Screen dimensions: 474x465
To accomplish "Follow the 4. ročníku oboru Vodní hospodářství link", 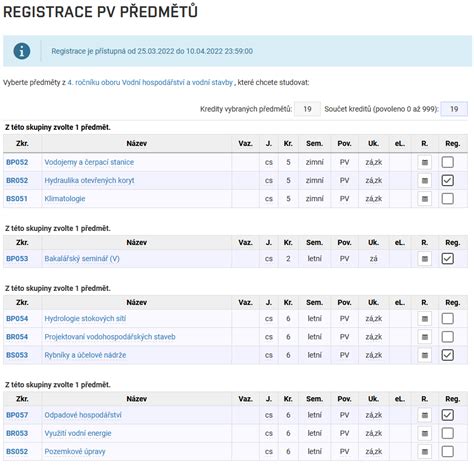I will (x=150, y=82).
